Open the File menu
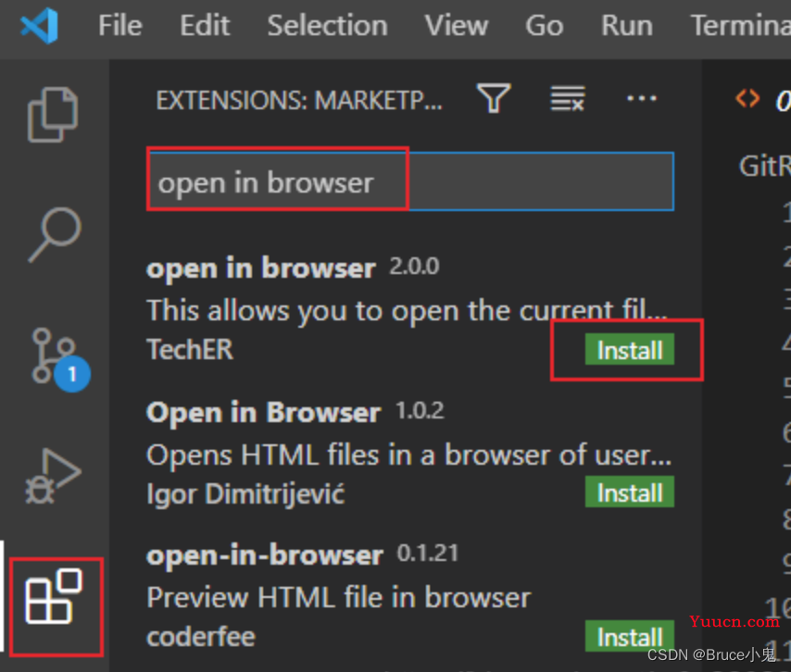This screenshot has height=672, width=791. (120, 25)
